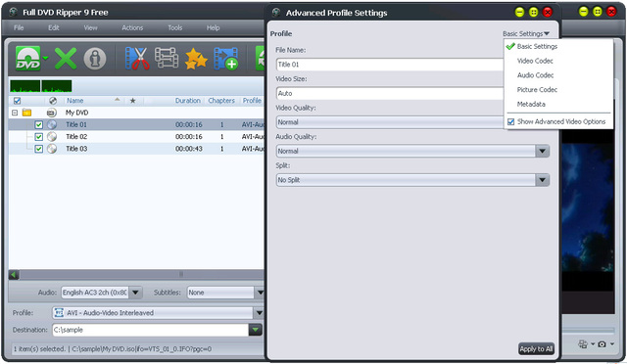Screen dimensions: 627x364
Task: Open the Tools menu
Action: 174,27
